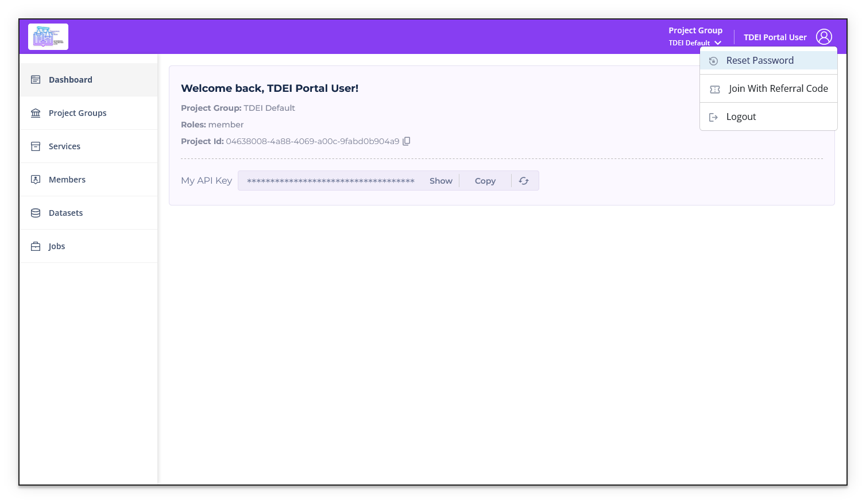Click the Services sidebar icon
The image size is (866, 504).
35,146
